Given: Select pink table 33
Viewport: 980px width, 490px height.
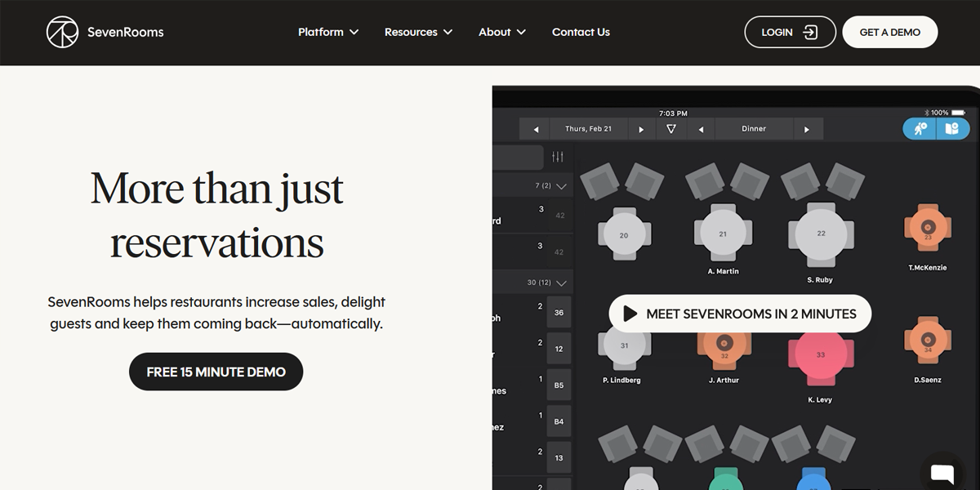Looking at the screenshot, I should pos(821,354).
